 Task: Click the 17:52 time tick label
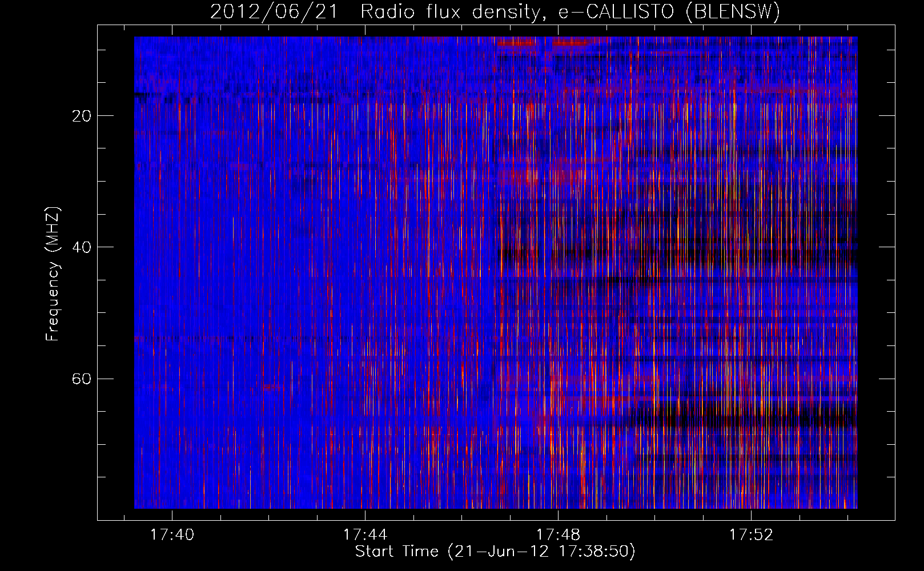pos(751,534)
